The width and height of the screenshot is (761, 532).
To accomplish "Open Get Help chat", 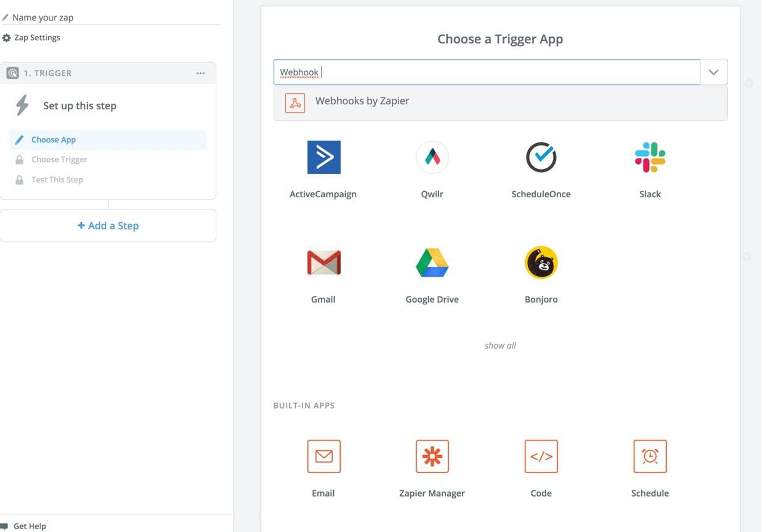I will (29, 526).
